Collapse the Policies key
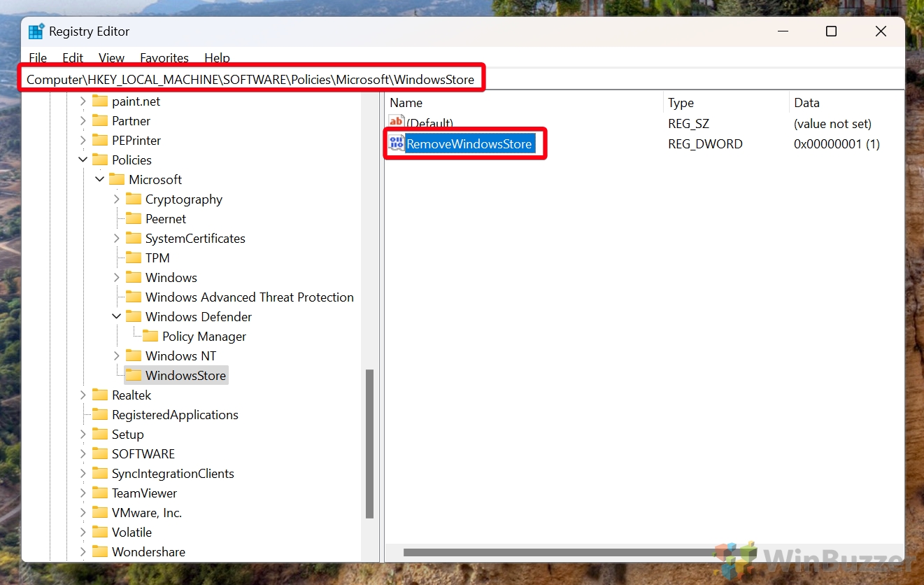Image resolution: width=924 pixels, height=585 pixels. pyautogui.click(x=83, y=160)
